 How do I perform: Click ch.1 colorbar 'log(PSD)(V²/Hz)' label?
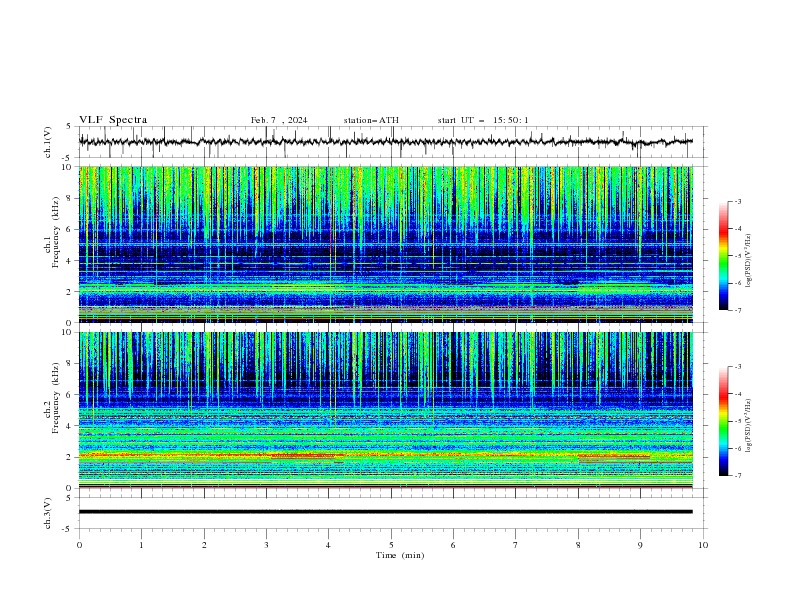pyautogui.click(x=749, y=261)
